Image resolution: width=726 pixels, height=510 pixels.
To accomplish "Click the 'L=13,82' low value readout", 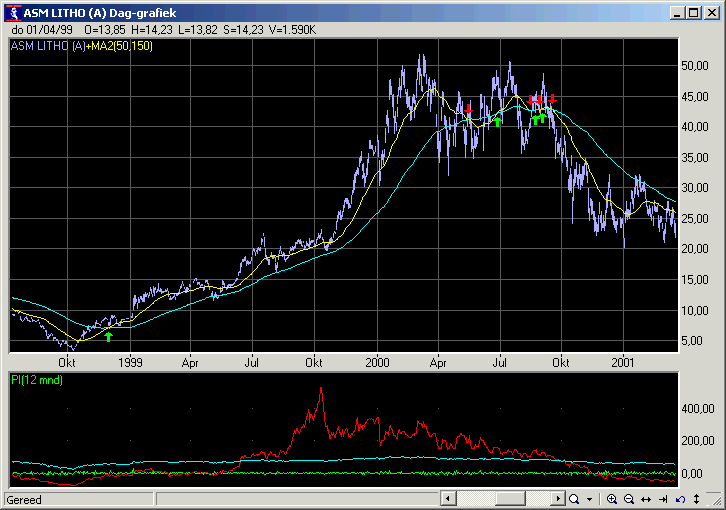I will 198,30.
